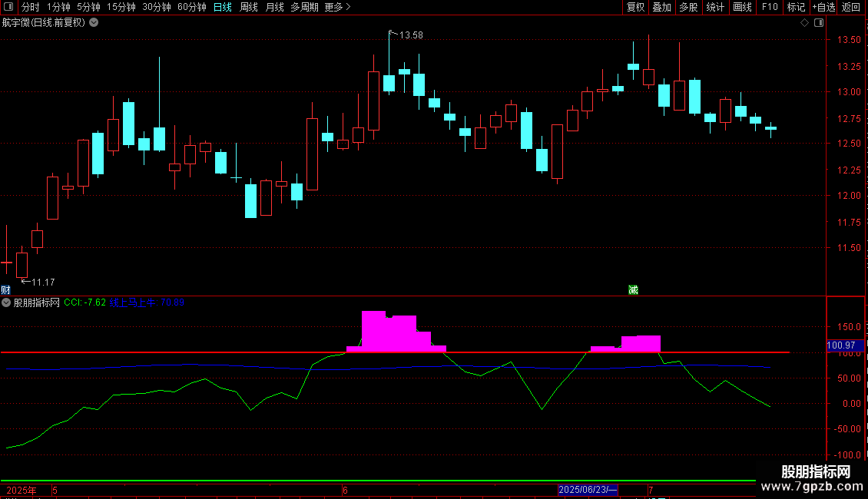Add stock via +自选 button
This screenshot has height=499, width=868.
pos(823,7)
